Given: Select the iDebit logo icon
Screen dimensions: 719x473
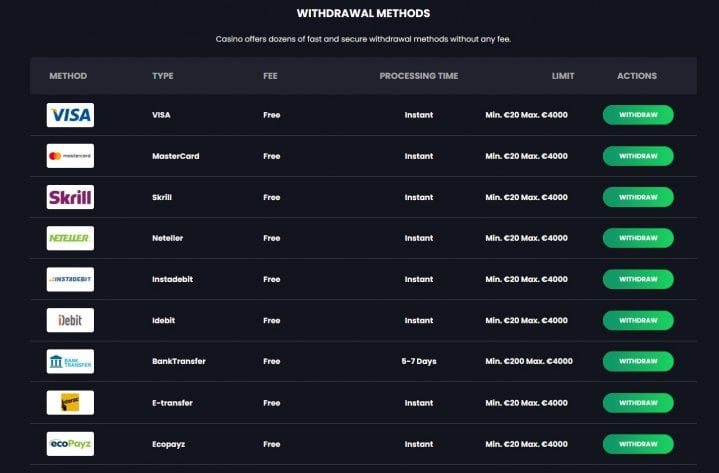Looking at the screenshot, I should point(70,320).
